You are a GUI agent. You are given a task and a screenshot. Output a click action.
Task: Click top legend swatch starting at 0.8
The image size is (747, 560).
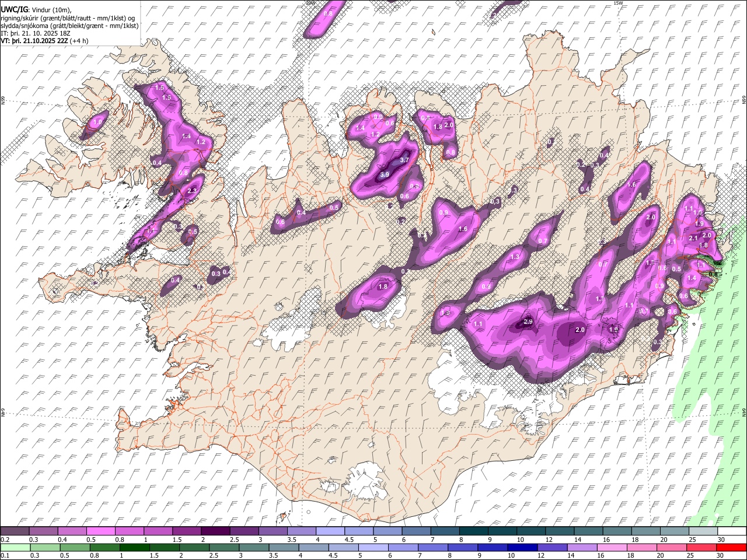click(x=129, y=531)
